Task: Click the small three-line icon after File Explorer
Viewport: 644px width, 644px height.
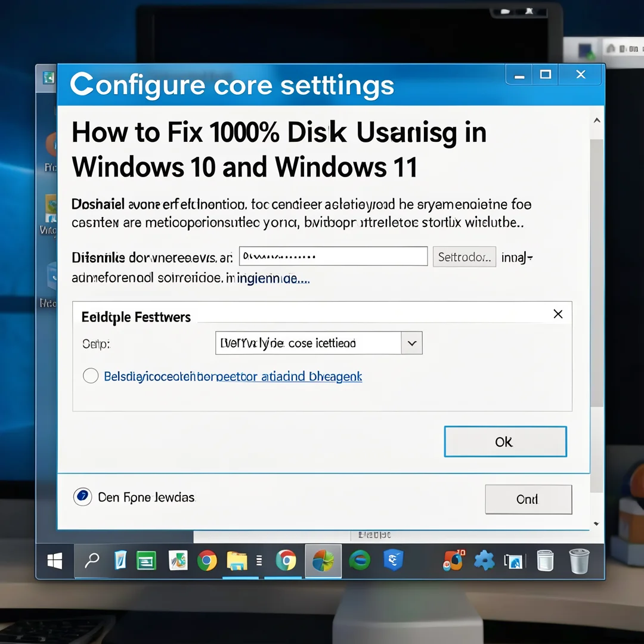Action: pyautogui.click(x=259, y=561)
